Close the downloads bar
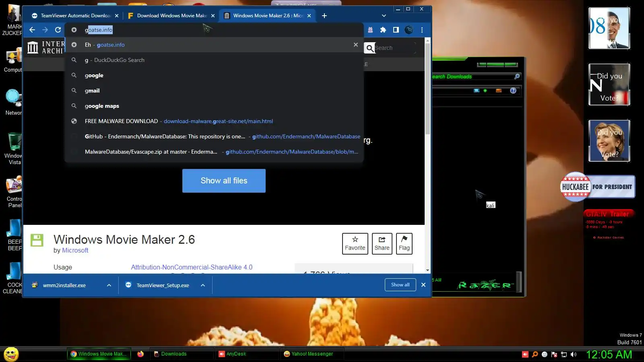The height and width of the screenshot is (362, 644). click(423, 285)
